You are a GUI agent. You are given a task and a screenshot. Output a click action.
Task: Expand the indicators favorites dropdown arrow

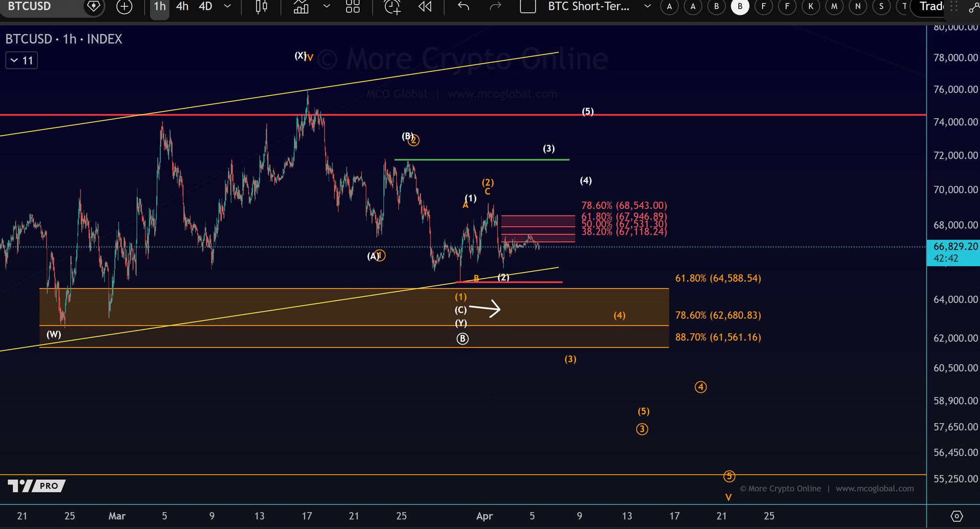pos(327,7)
